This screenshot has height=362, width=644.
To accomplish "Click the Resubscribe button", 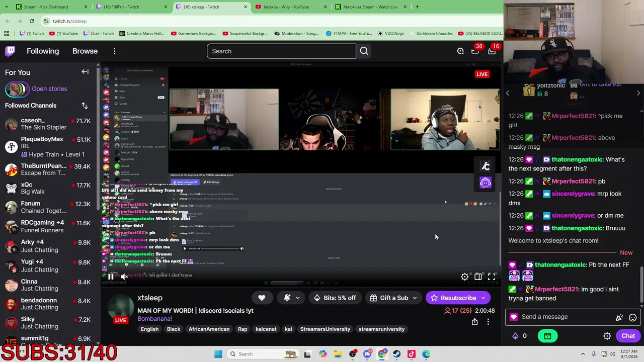I will click(458, 298).
